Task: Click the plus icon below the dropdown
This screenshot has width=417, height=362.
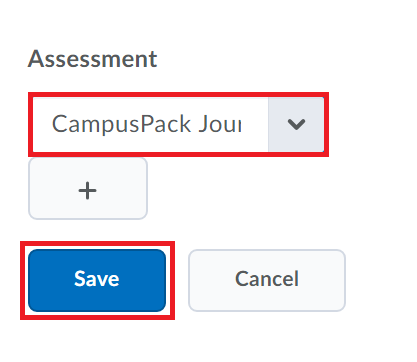Action: pyautogui.click(x=87, y=190)
